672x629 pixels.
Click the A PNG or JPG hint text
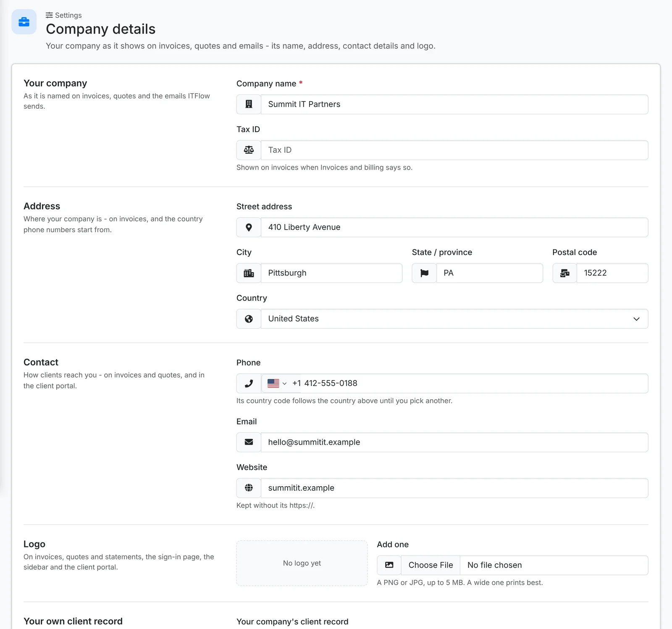(x=460, y=583)
